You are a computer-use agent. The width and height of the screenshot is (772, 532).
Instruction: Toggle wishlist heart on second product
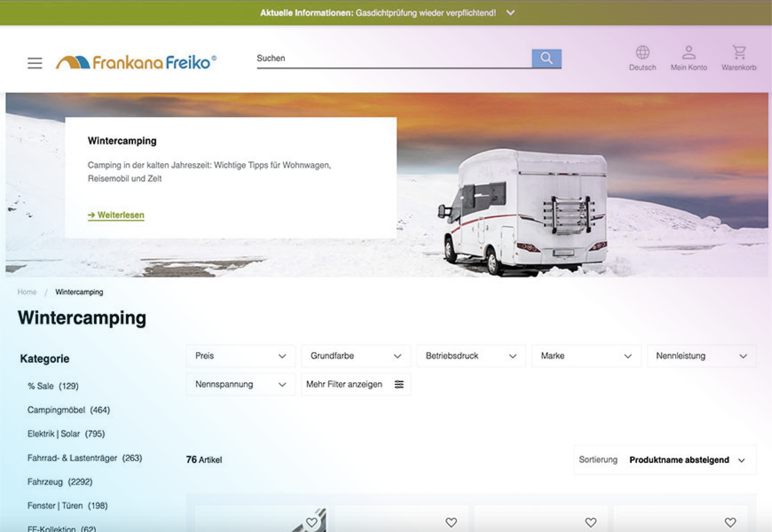pos(451,522)
